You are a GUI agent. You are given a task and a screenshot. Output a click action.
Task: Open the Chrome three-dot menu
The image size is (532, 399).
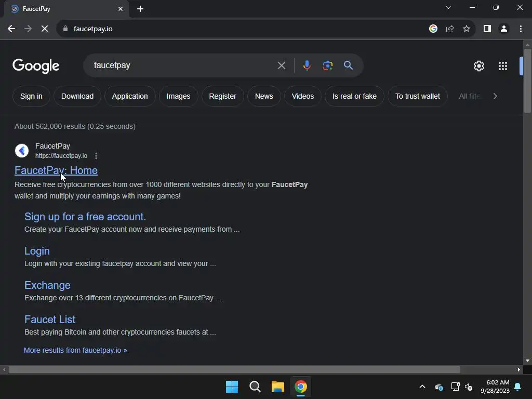point(521,29)
